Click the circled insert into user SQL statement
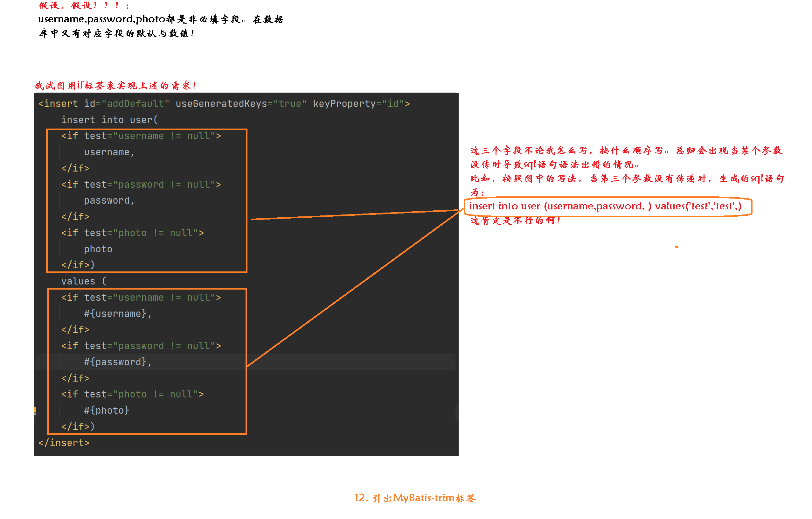 605,206
